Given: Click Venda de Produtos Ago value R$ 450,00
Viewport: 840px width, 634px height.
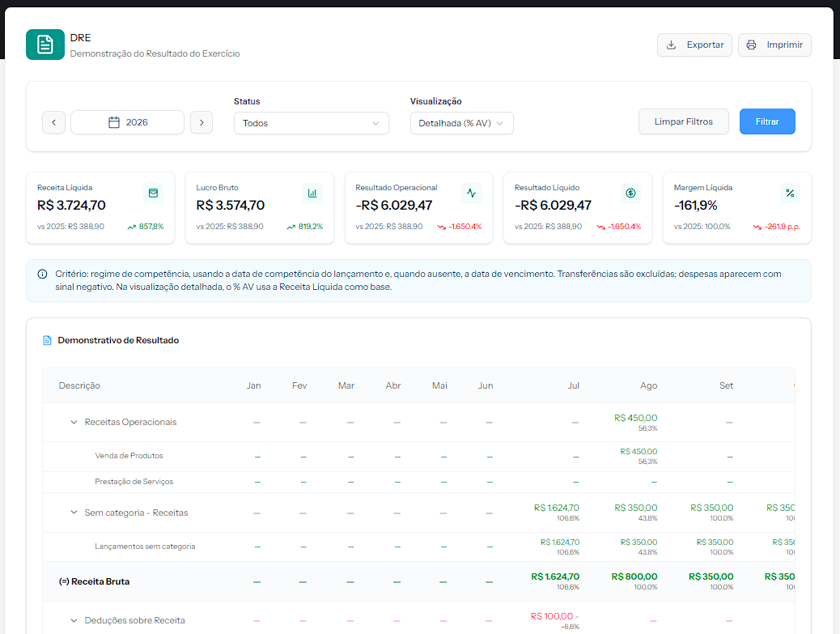Looking at the screenshot, I should click(x=638, y=452).
